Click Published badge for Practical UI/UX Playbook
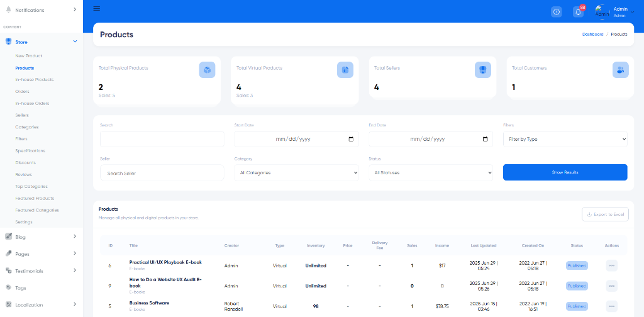Viewport: 644px width, 317px height. pos(577,265)
